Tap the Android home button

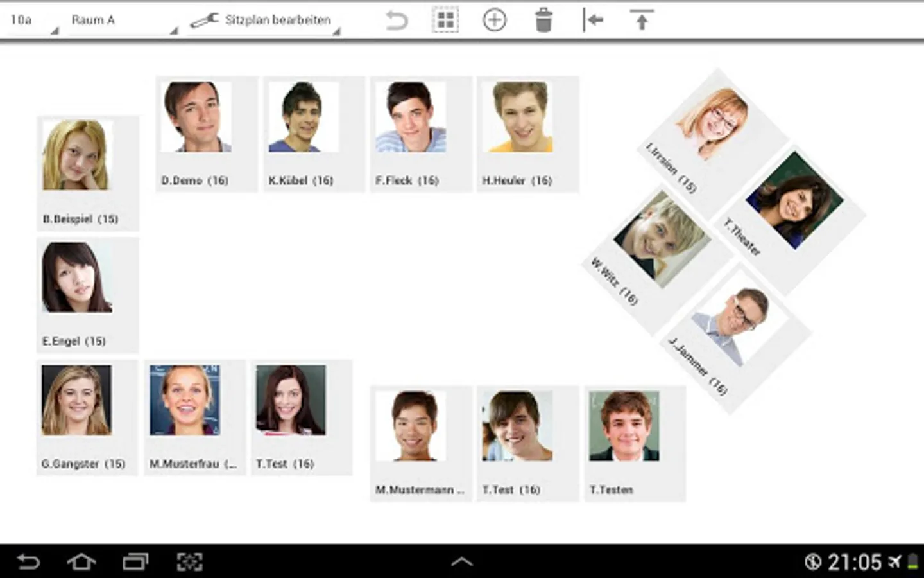point(81,562)
